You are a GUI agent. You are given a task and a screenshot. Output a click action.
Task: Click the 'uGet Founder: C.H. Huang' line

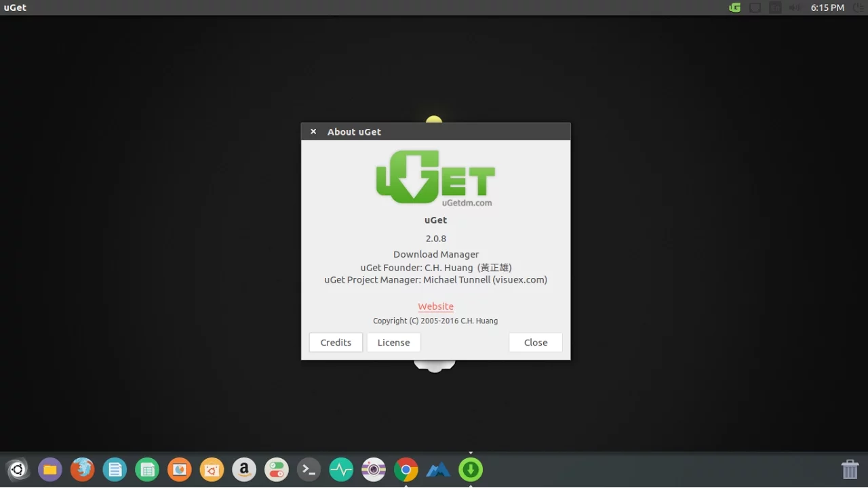[x=436, y=268]
